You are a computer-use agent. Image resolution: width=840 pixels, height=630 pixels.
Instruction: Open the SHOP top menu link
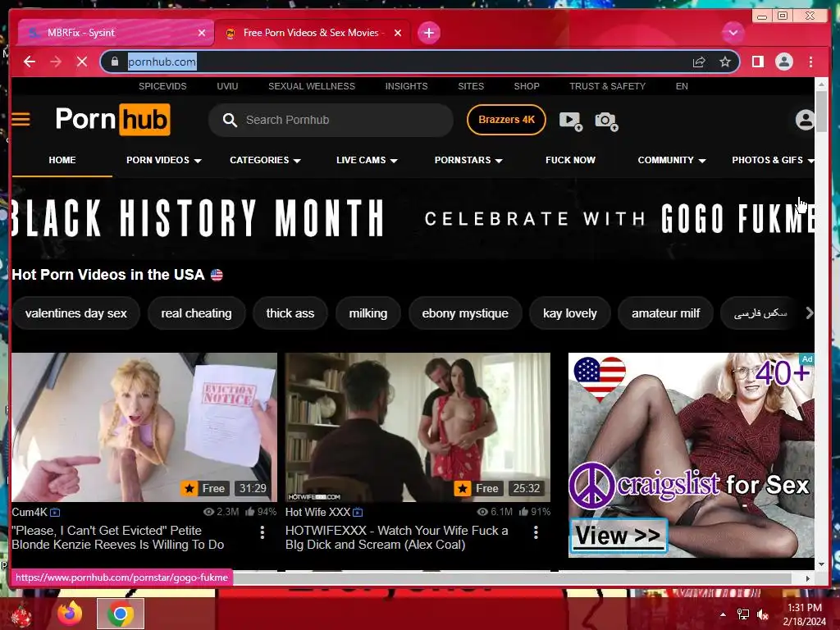pos(527,86)
